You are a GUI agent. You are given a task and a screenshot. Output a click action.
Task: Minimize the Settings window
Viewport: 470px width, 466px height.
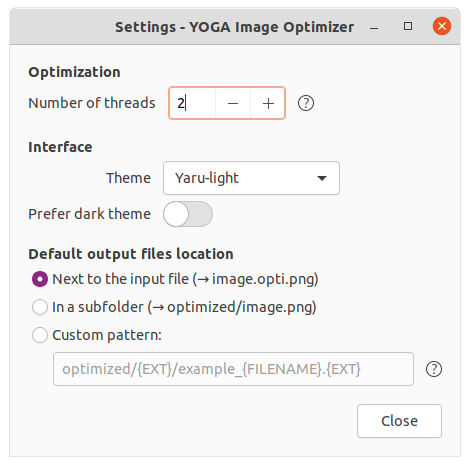374,27
